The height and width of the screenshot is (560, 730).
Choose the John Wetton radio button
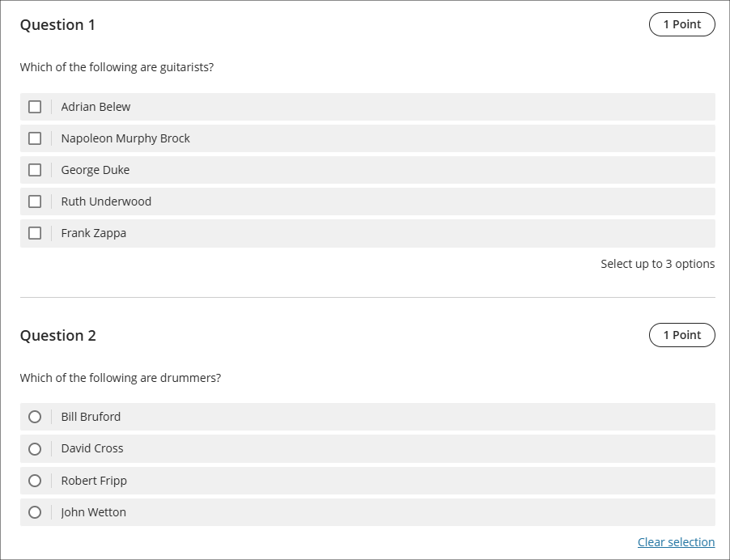(x=35, y=512)
